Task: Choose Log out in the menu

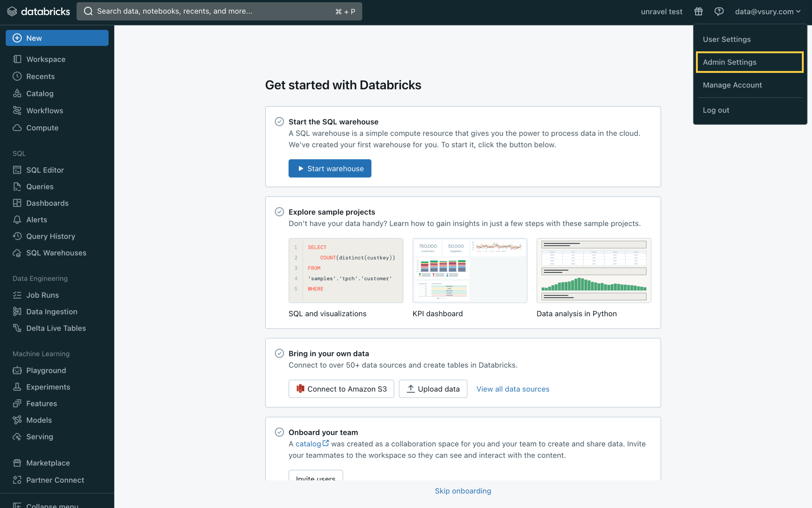Action: pos(750,110)
